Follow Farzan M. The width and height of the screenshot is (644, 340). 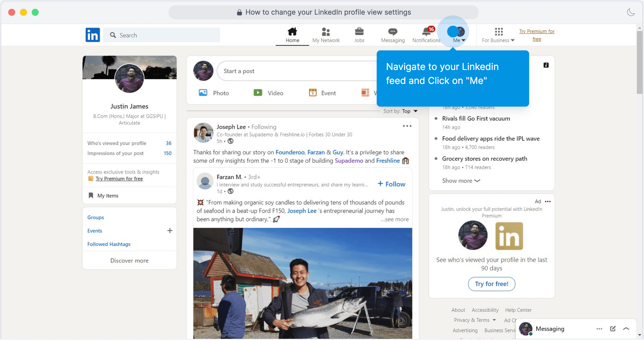[391, 184]
